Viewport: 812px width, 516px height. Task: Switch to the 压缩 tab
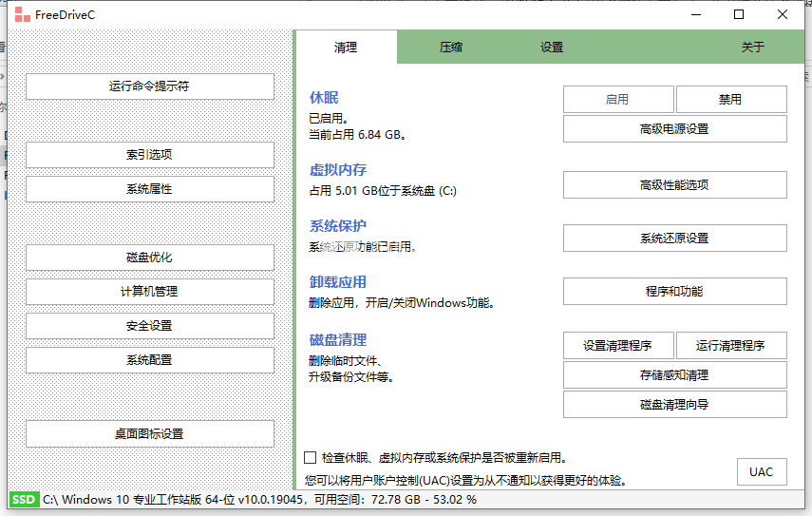click(x=450, y=48)
